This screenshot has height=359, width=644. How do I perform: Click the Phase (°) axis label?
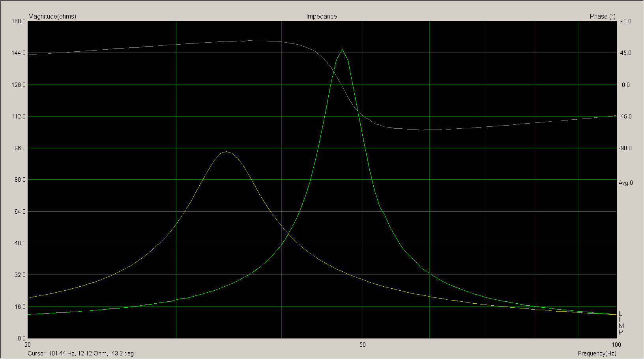[603, 16]
